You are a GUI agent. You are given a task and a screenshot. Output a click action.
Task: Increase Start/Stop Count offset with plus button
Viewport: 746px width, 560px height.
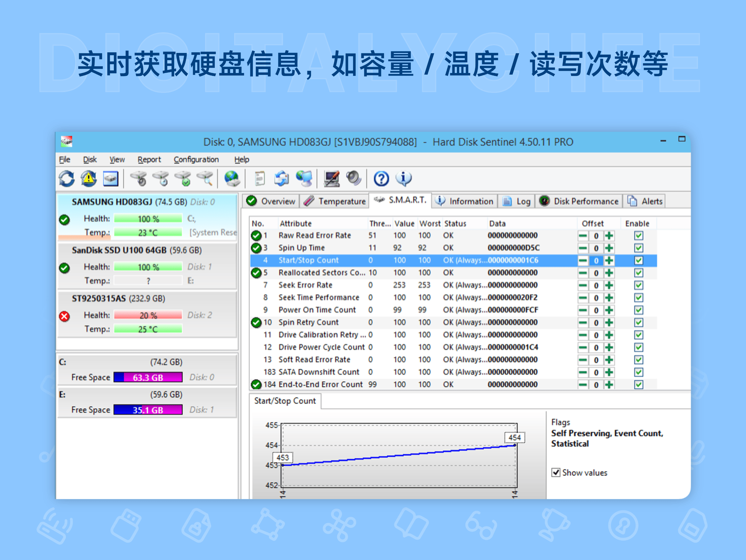click(609, 260)
